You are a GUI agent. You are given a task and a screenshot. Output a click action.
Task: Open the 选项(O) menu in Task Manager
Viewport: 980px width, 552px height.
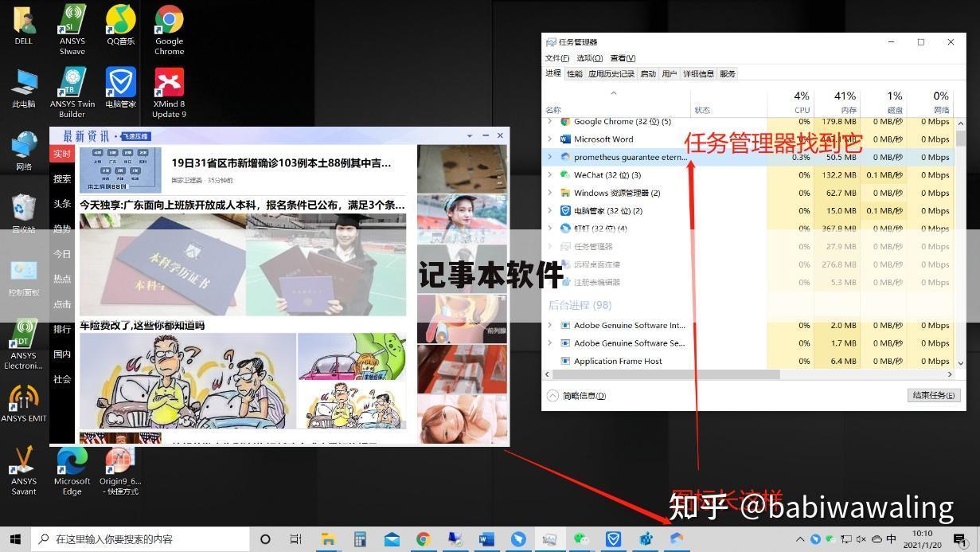click(x=590, y=58)
